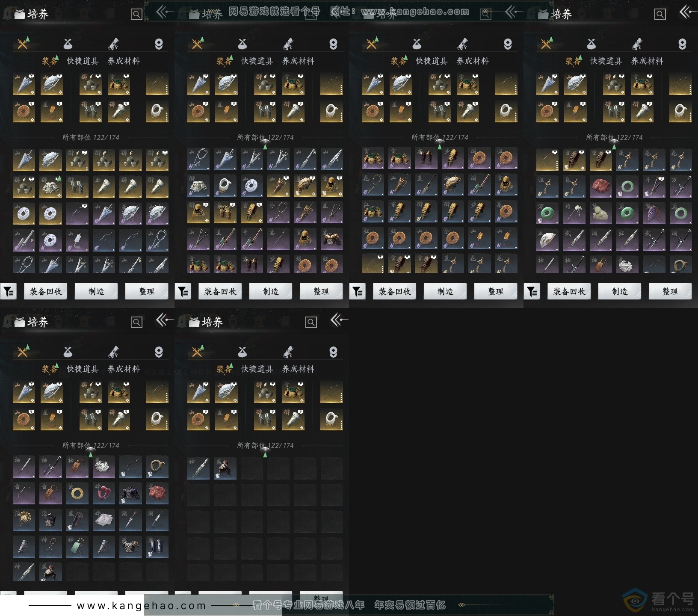Click 制造 button in second top panel
The image size is (698, 616).
tap(271, 291)
